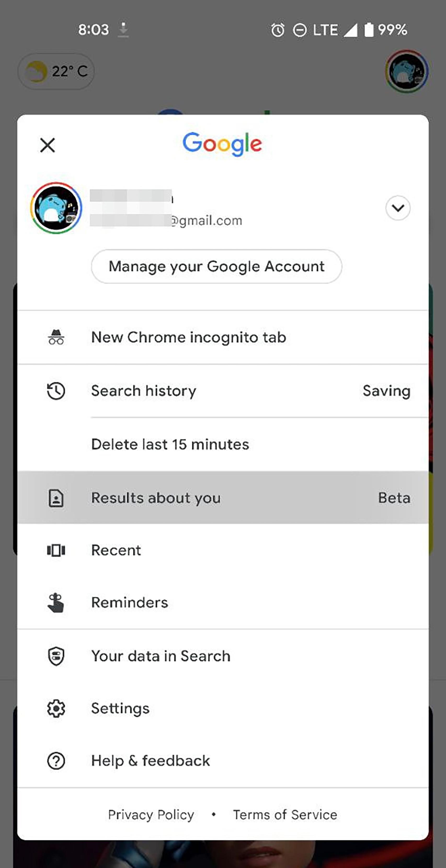
Task: Click the incognito hat-and-glasses icon
Action: [56, 337]
